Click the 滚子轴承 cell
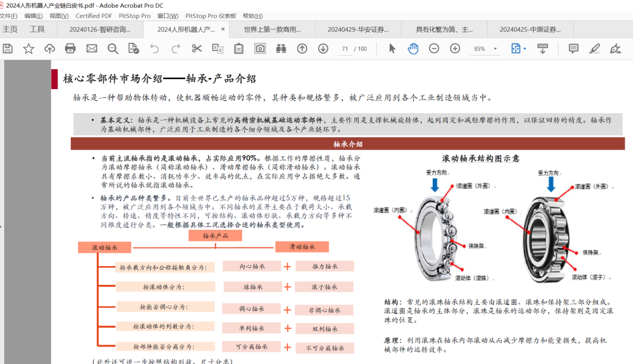Screen dimensions: 633x364 coord(324,287)
